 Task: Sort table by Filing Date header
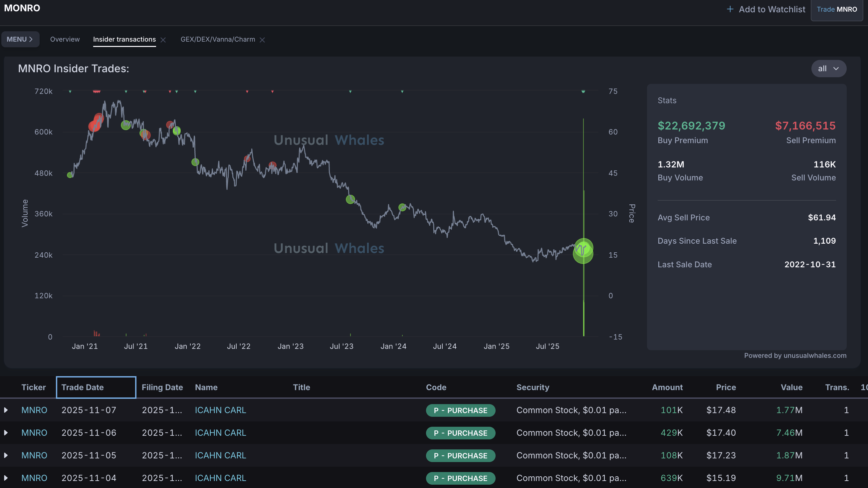pyautogui.click(x=162, y=387)
